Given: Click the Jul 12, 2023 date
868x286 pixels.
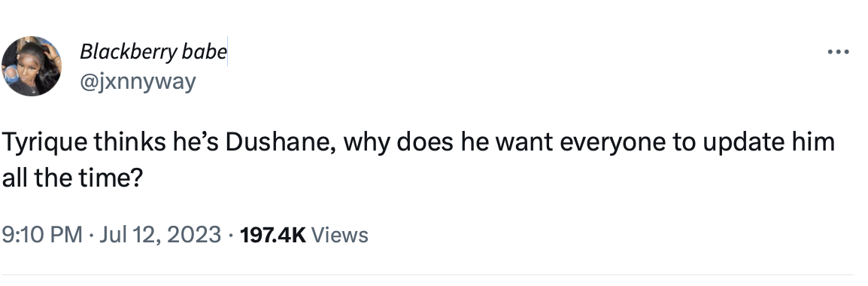Looking at the screenshot, I should tap(160, 235).
